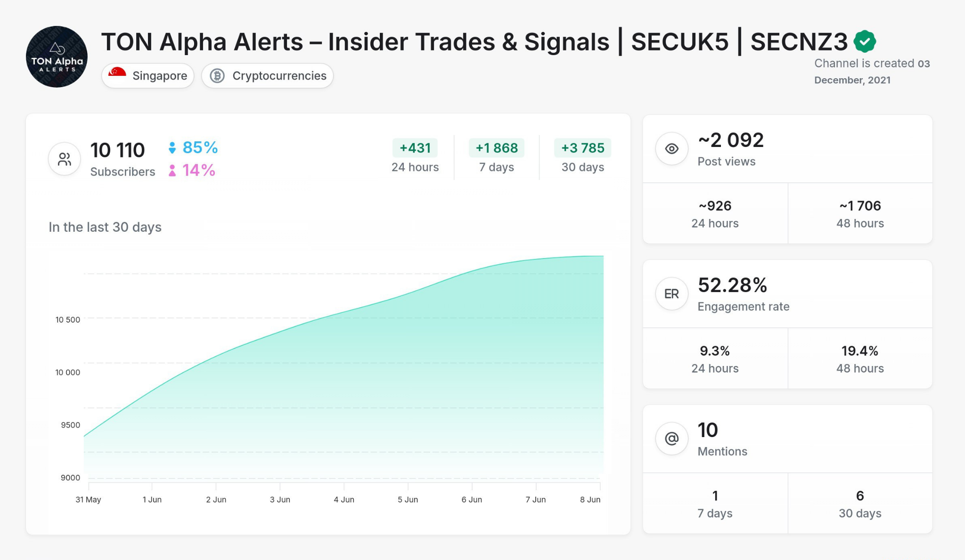965x560 pixels.
Task: Click the 19.4% 48 hours engagement cell
Action: point(859,359)
